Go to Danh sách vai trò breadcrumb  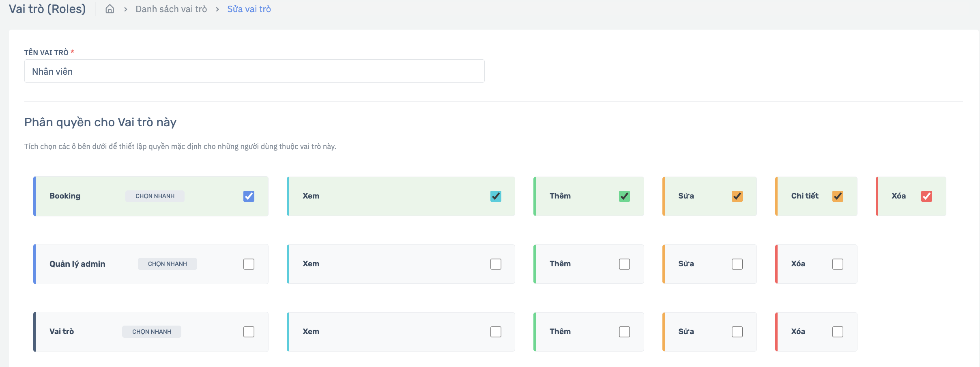171,9
